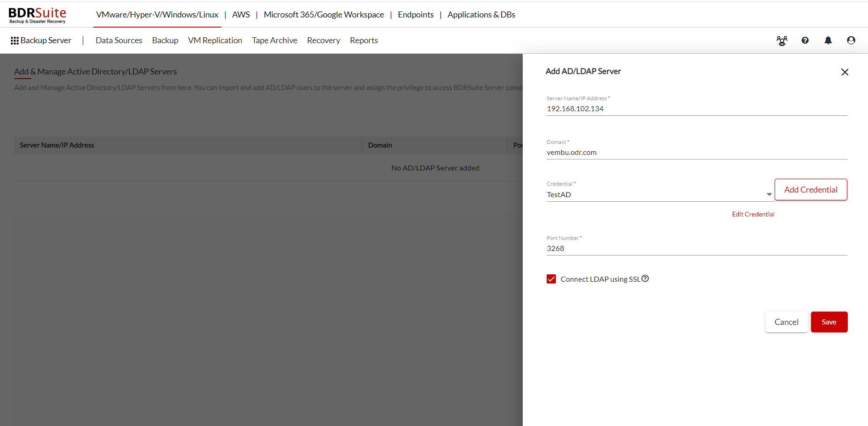Click the BDRSuite logo

[38, 15]
